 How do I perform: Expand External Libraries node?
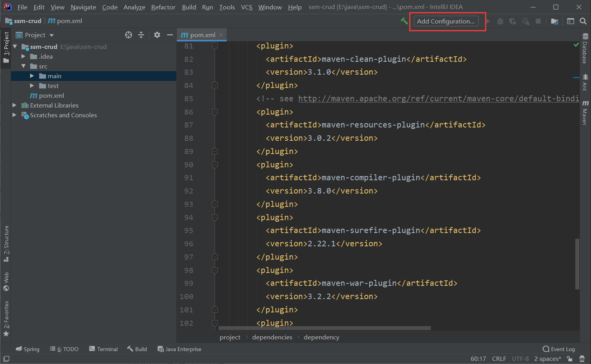(x=14, y=105)
